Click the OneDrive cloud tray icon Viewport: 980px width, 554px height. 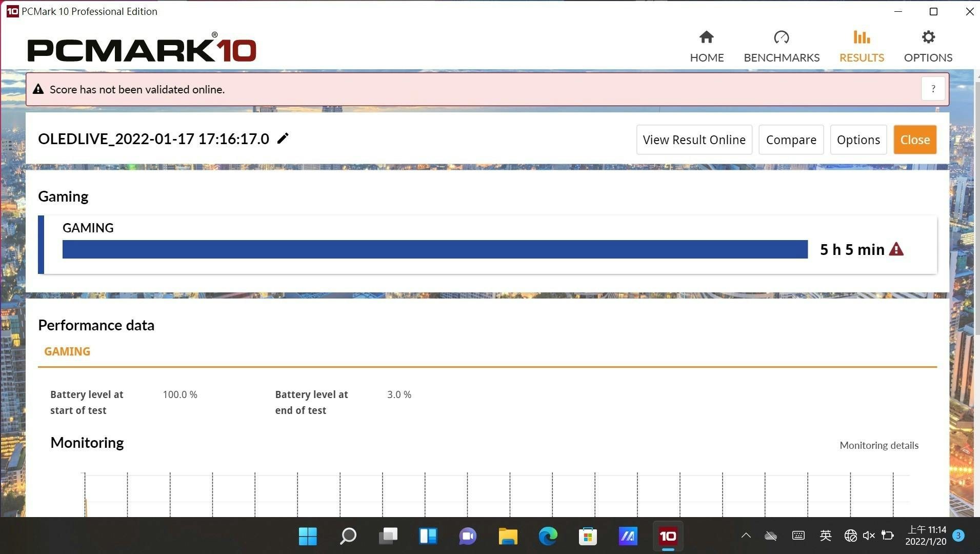coord(771,536)
